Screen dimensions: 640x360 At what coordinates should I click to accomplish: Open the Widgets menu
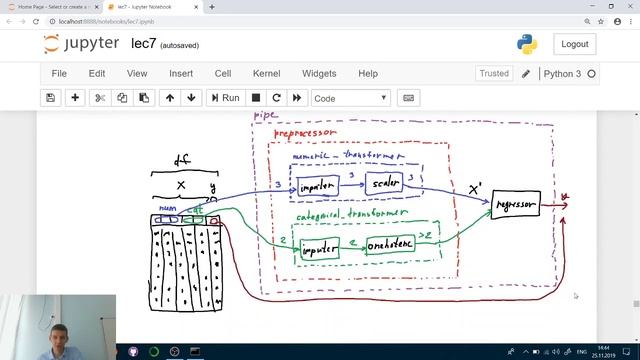pyautogui.click(x=319, y=73)
